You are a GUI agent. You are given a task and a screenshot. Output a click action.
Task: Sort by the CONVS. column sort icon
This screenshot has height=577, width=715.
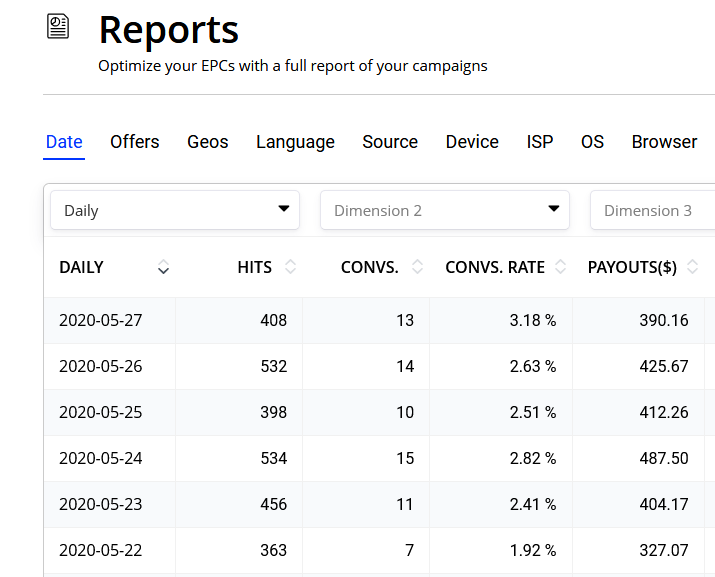point(417,267)
